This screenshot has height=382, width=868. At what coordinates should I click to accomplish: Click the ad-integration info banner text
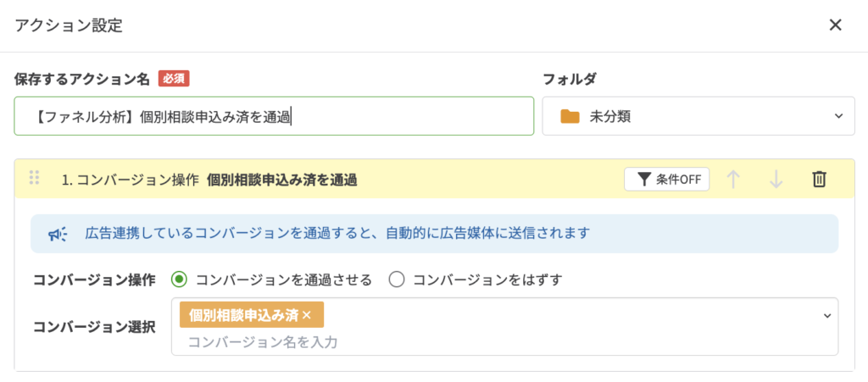[x=337, y=233]
